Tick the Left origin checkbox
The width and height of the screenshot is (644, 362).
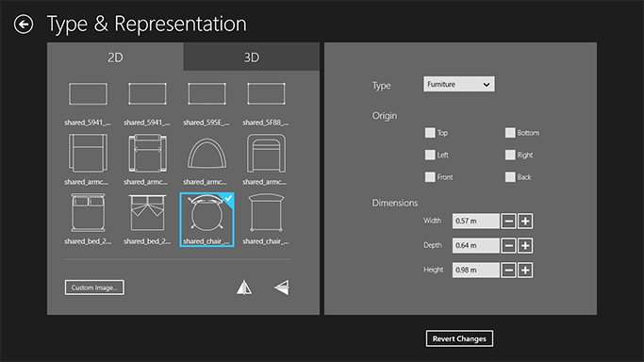pyautogui.click(x=430, y=155)
